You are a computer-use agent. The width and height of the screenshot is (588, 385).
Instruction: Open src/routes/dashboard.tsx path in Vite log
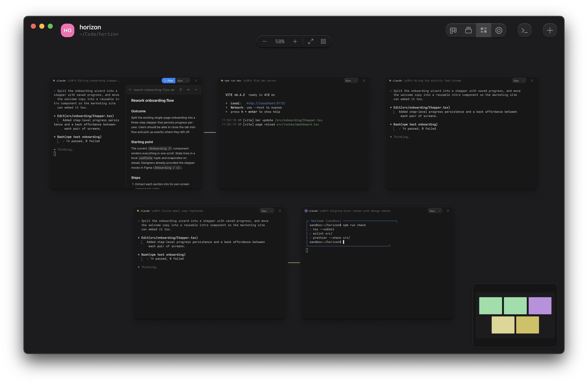tap(298, 125)
